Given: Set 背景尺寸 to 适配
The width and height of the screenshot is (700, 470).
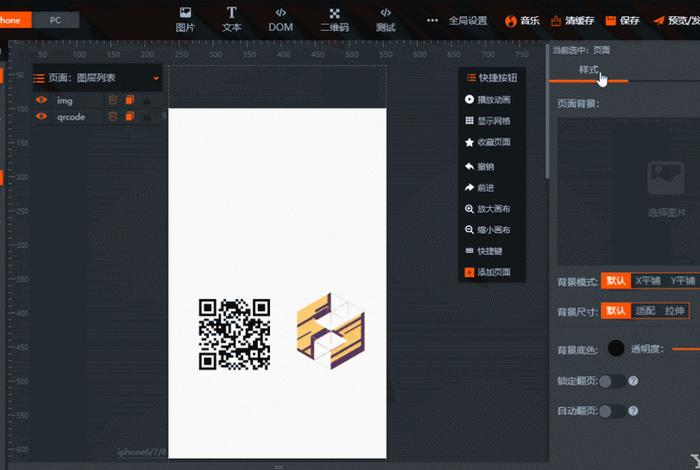Looking at the screenshot, I should tap(645, 311).
